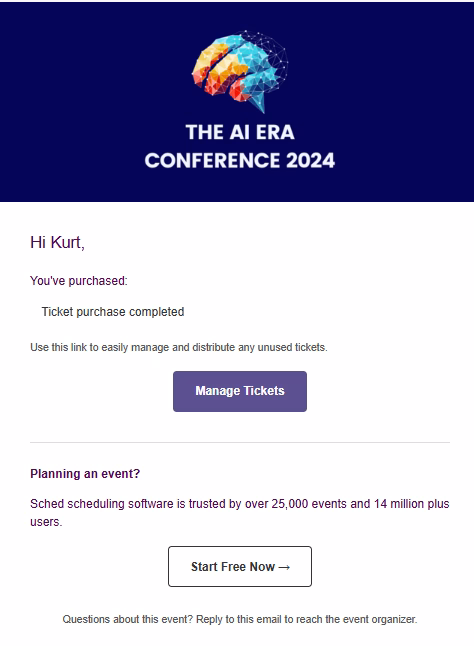Click the word 'Tickets' in the purple button
The image size is (474, 646).
[264, 391]
